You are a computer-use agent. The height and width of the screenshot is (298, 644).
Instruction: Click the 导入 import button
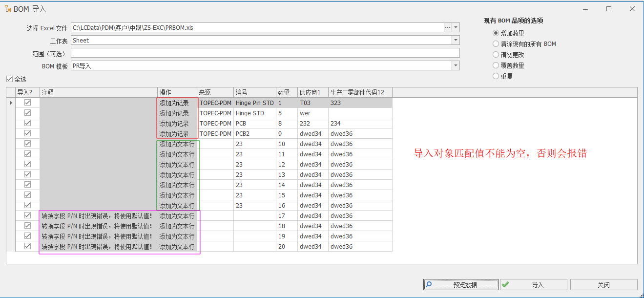[x=534, y=285]
